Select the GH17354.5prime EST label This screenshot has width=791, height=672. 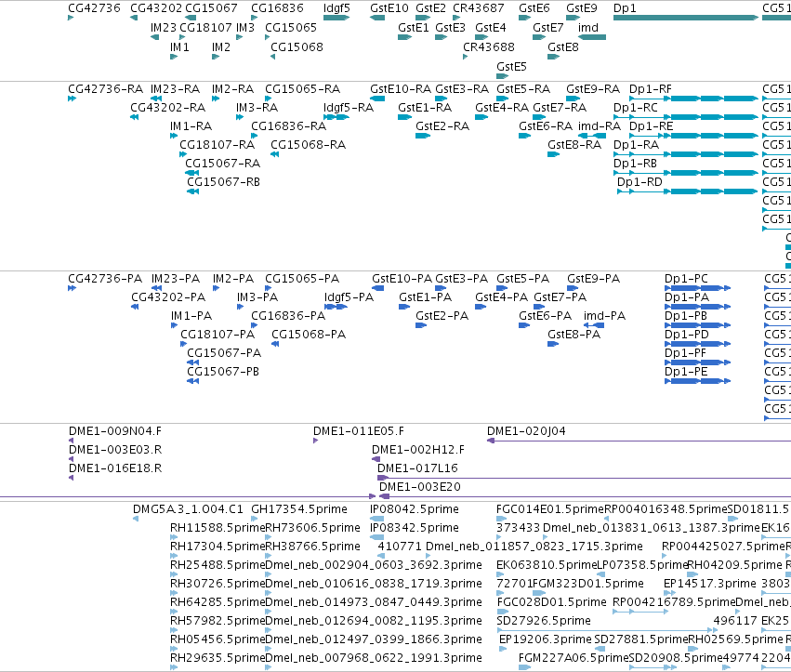click(299, 509)
